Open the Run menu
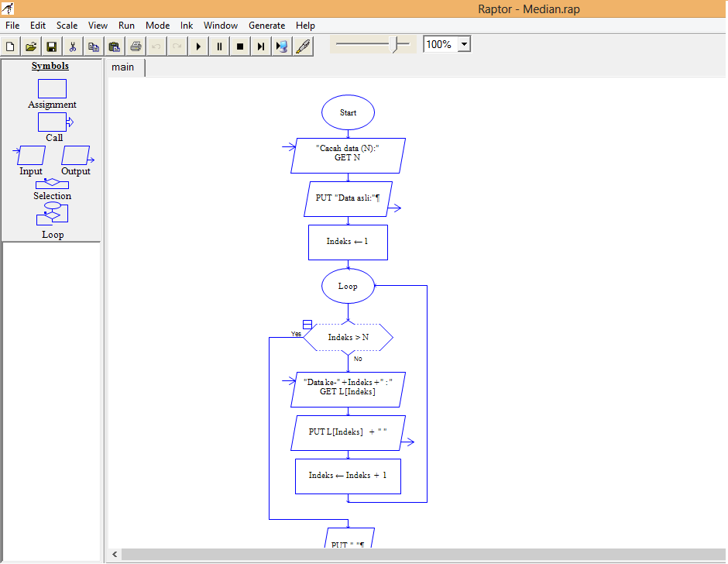Viewport: 728px width, 564px height. (126, 25)
